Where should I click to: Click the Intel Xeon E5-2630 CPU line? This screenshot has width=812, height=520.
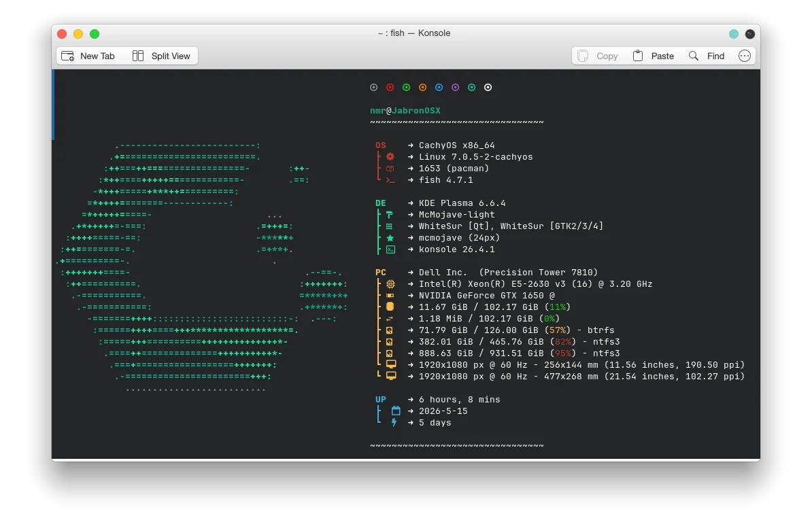coord(535,284)
